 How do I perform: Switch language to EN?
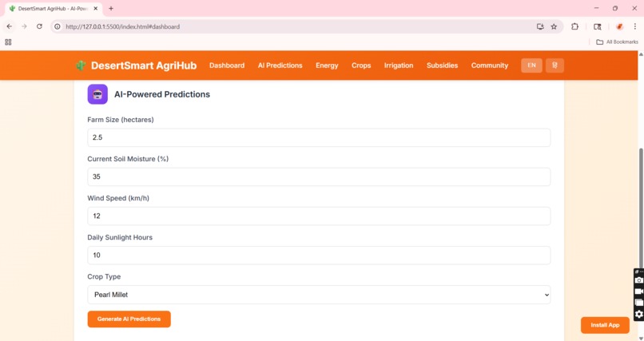[x=531, y=65]
